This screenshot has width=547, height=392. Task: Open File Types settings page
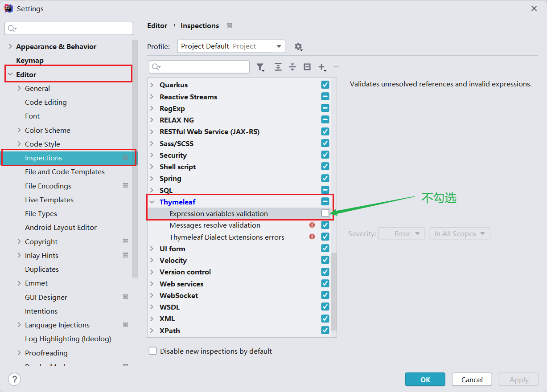point(41,213)
